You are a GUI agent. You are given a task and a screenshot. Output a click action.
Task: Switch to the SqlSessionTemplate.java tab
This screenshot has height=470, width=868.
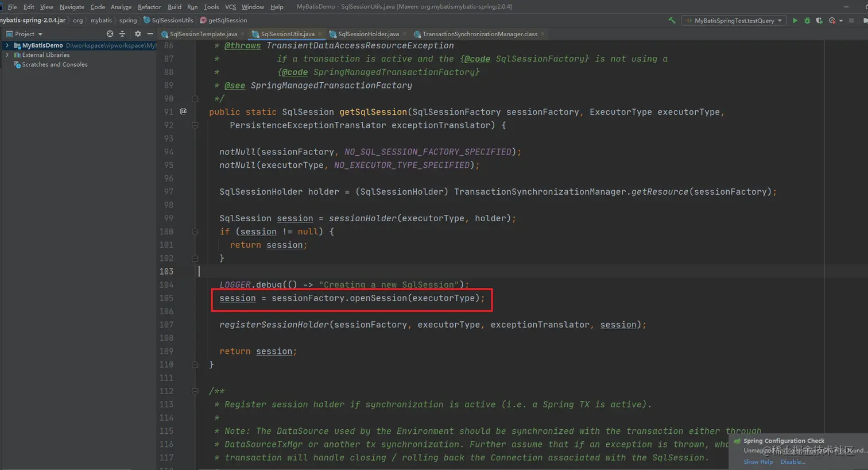(x=203, y=34)
